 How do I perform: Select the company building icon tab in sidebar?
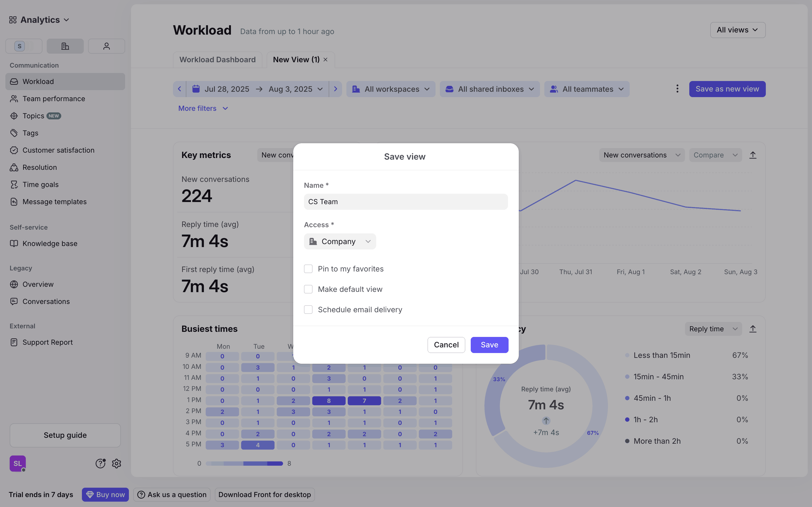(65, 46)
